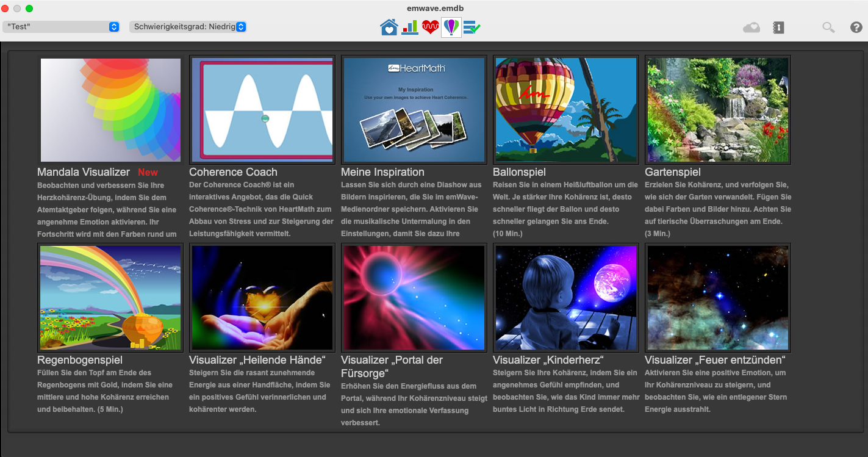
Task: Open help with the question mark icon
Action: pos(856,27)
